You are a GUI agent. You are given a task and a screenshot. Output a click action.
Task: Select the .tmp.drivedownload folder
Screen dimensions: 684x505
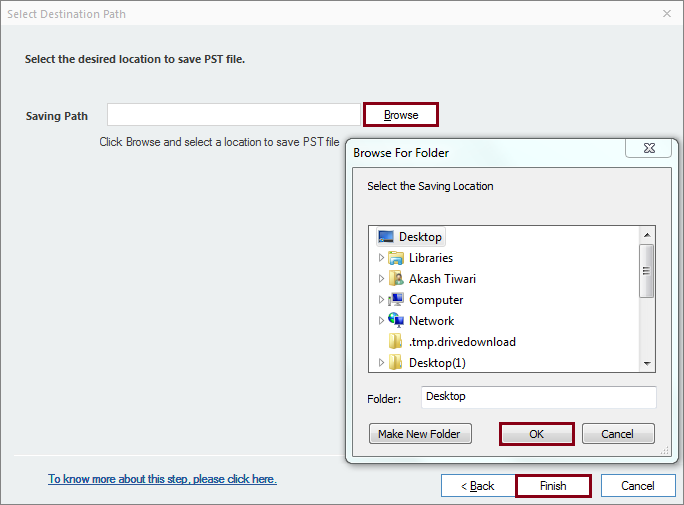[462, 341]
